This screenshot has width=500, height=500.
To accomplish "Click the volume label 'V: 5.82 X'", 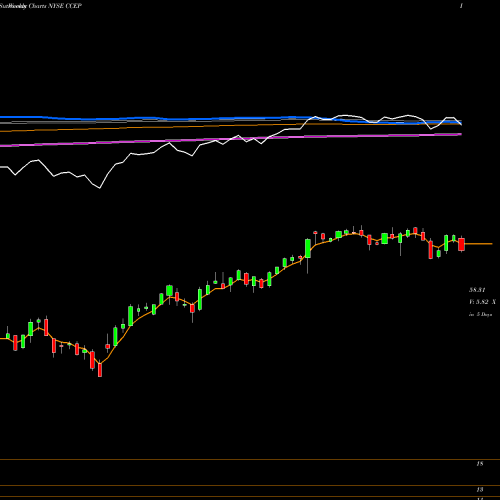I will pos(482,302).
